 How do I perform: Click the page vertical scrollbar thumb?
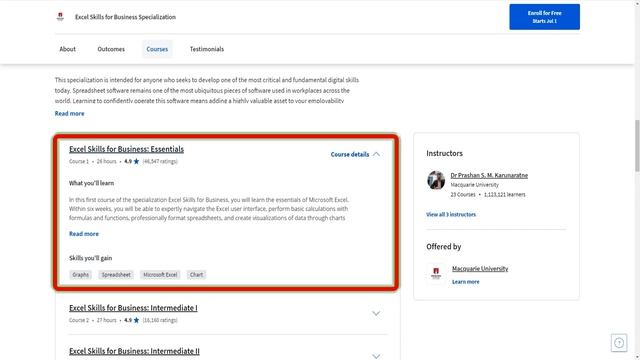(637, 146)
